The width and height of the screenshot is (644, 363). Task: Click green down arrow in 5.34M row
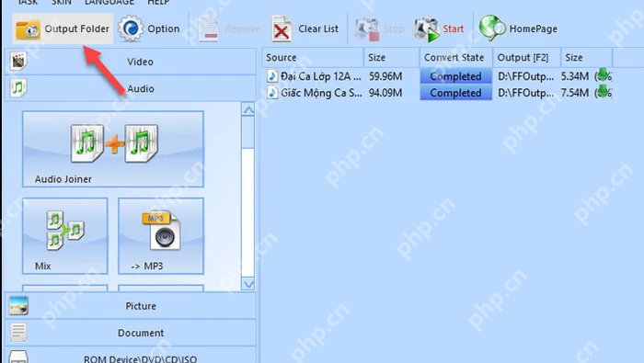click(x=603, y=75)
